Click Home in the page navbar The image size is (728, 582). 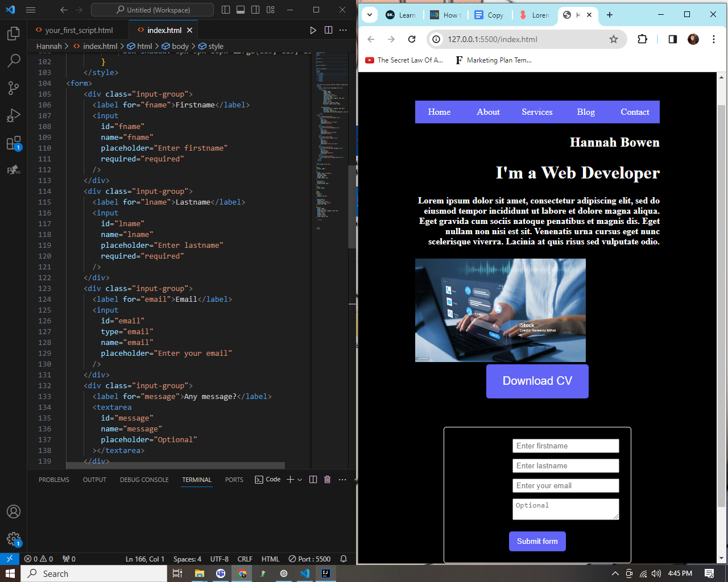(439, 112)
